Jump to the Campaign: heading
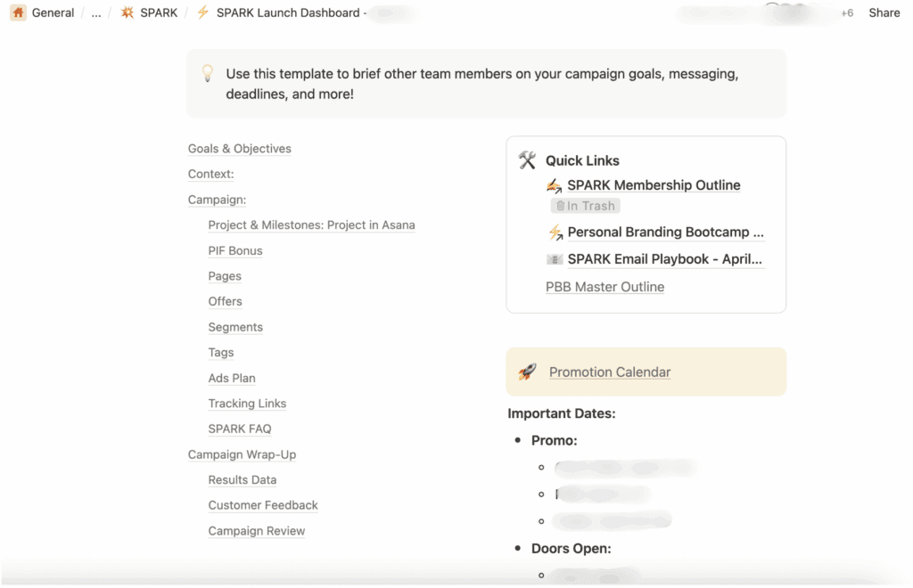 (x=218, y=200)
